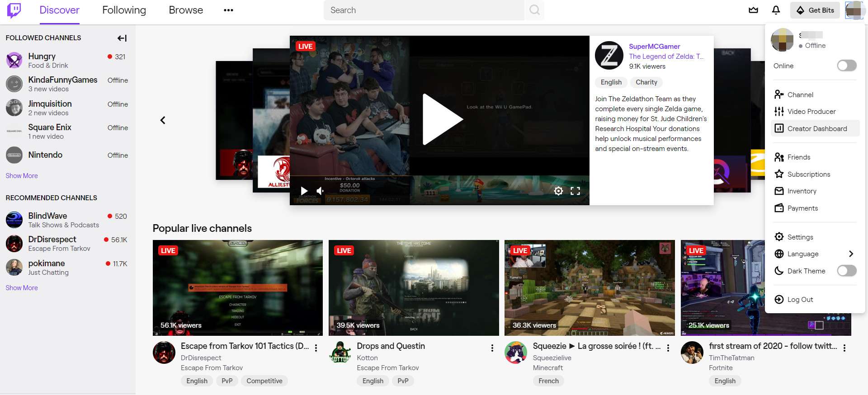This screenshot has width=868, height=395.
Task: Click Kotton streamer avatar
Action: (340, 353)
